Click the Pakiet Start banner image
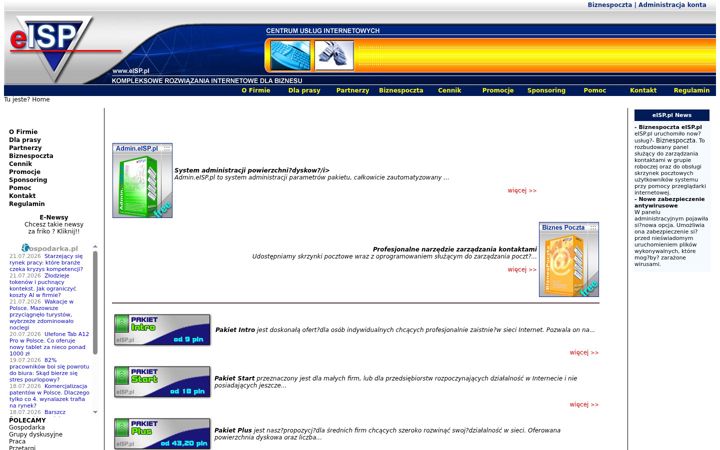720x450 pixels. click(x=163, y=382)
